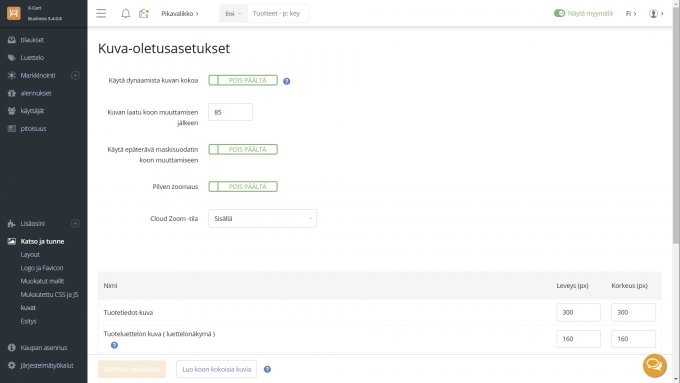The width and height of the screenshot is (680, 383).
Task: Open help icon under Tuoteluettelon kuva
Action: tap(114, 345)
